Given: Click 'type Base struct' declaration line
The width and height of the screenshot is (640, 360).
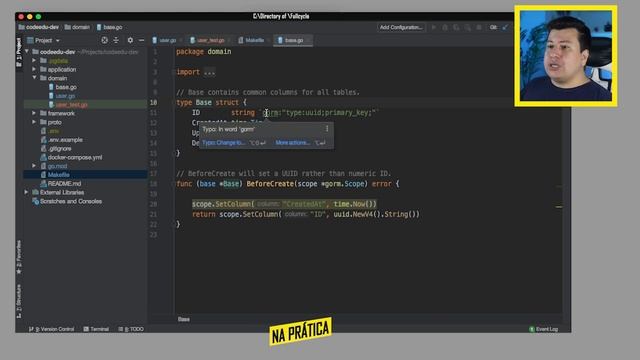Looking at the screenshot, I should click(211, 102).
